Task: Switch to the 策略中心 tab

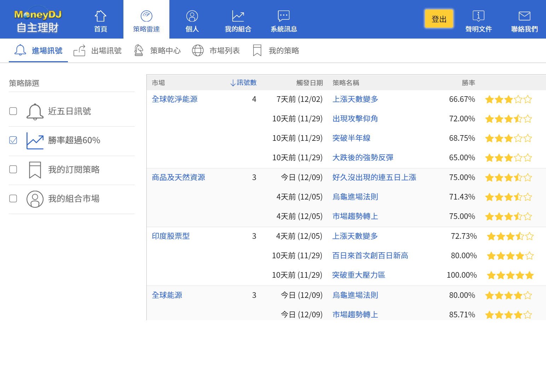Action: [x=157, y=51]
